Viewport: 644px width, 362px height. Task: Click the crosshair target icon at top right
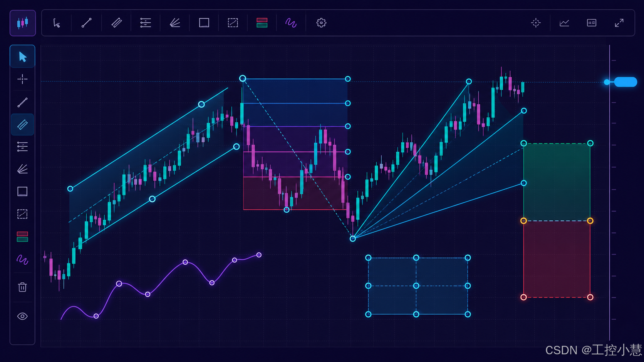tap(536, 23)
